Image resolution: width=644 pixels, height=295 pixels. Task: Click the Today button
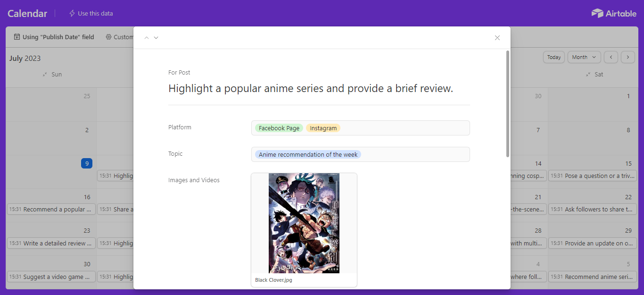(x=554, y=57)
